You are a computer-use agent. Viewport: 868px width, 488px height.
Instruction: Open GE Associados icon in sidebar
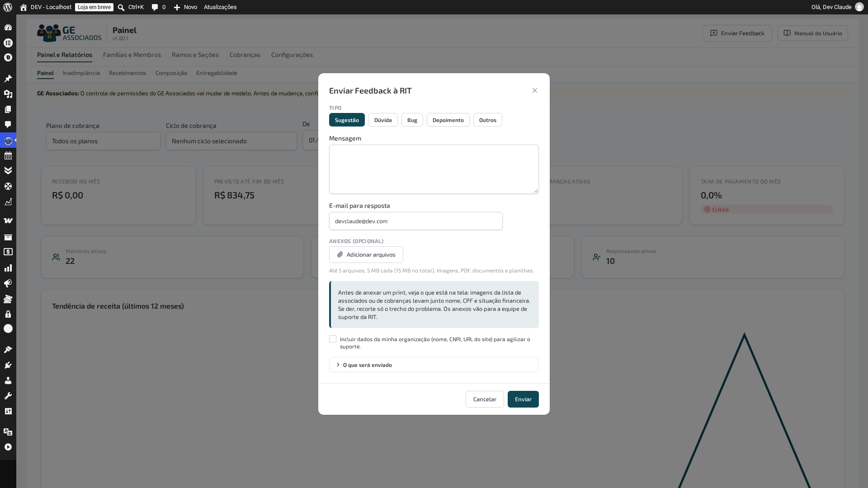click(8, 141)
